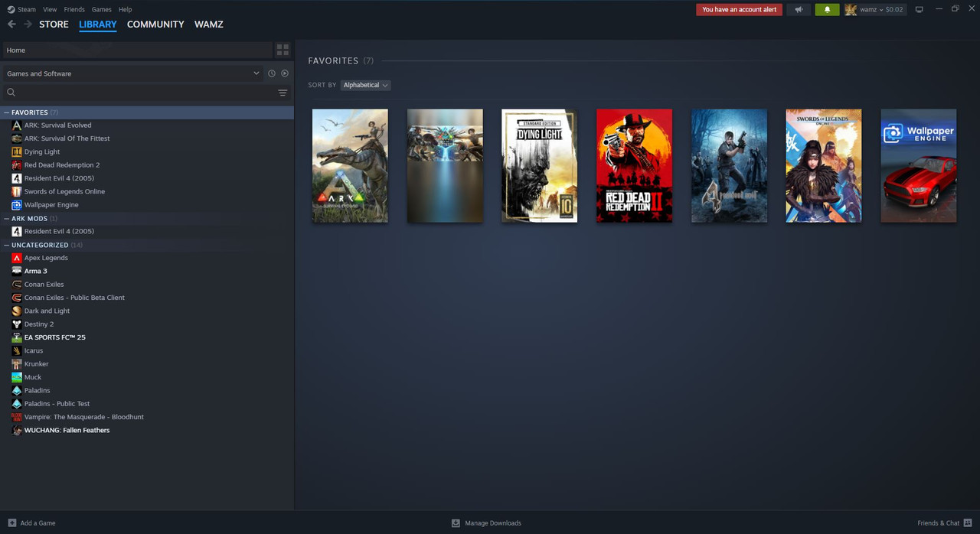This screenshot has height=534, width=980.
Task: Open the View menu
Action: (x=50, y=9)
